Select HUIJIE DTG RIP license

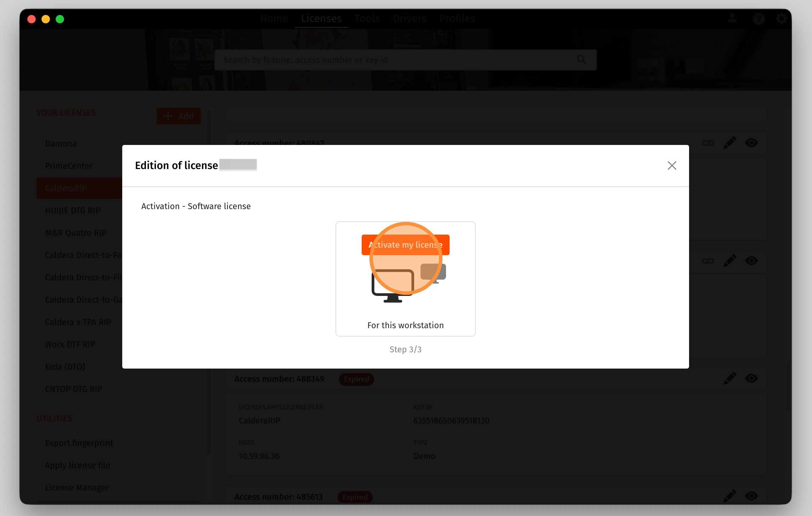click(73, 211)
